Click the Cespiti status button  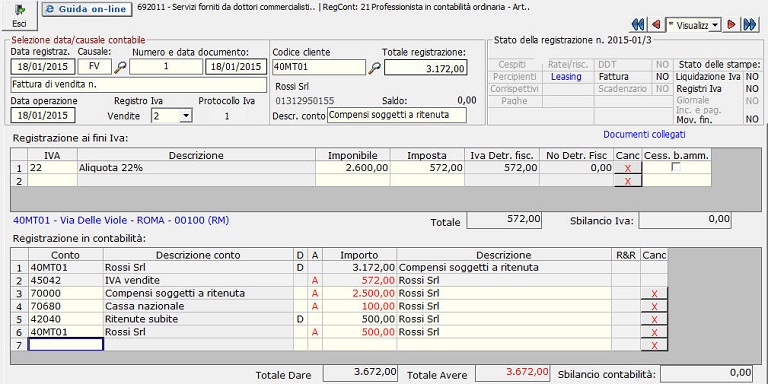(512, 65)
